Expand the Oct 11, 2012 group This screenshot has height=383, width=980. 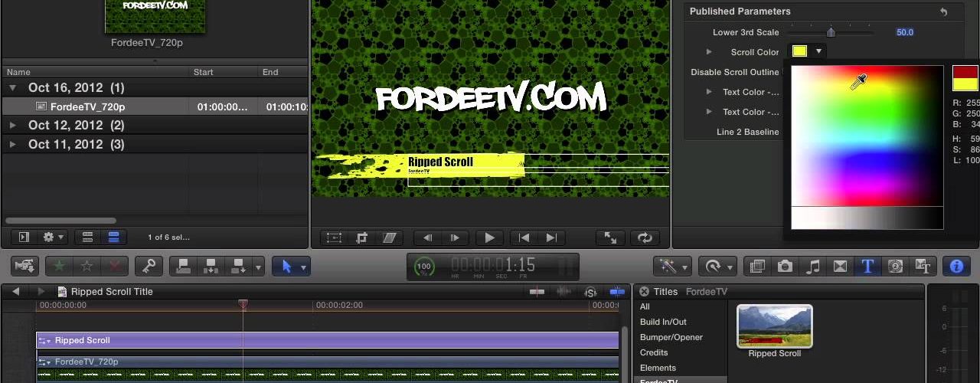click(x=12, y=144)
